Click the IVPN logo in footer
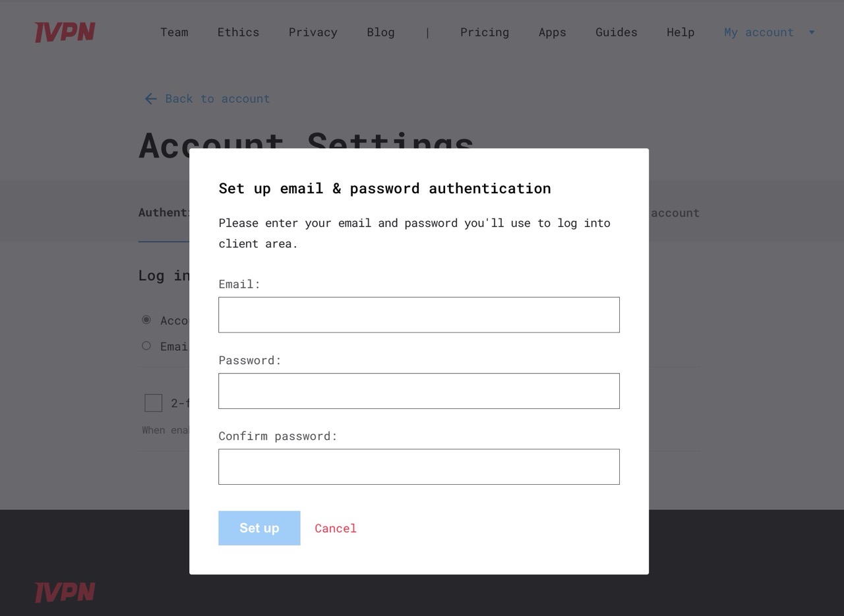Image resolution: width=844 pixels, height=616 pixels. (x=65, y=592)
